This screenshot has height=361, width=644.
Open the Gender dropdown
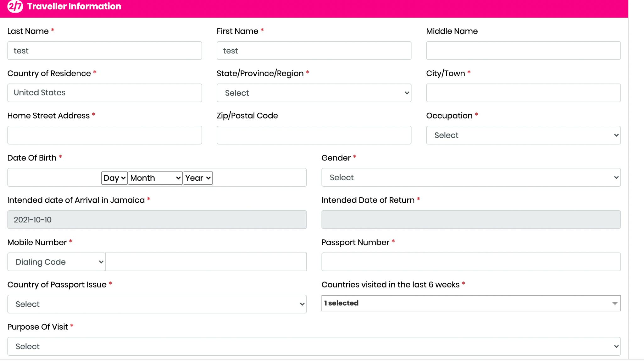pyautogui.click(x=471, y=177)
